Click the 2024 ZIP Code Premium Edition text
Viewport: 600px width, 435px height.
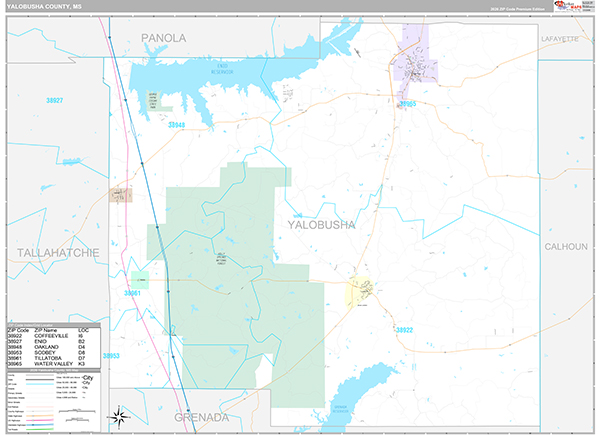click(x=515, y=8)
